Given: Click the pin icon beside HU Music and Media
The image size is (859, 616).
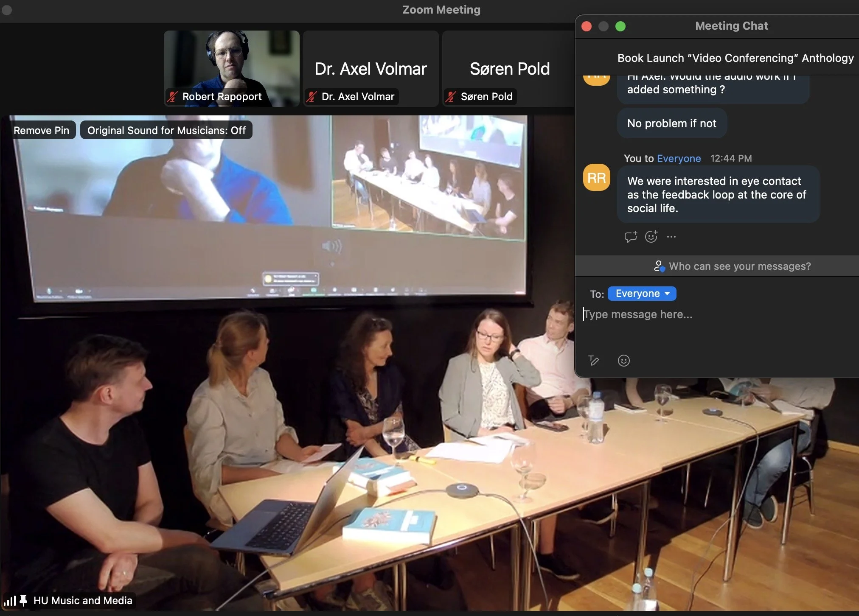Looking at the screenshot, I should (x=24, y=600).
